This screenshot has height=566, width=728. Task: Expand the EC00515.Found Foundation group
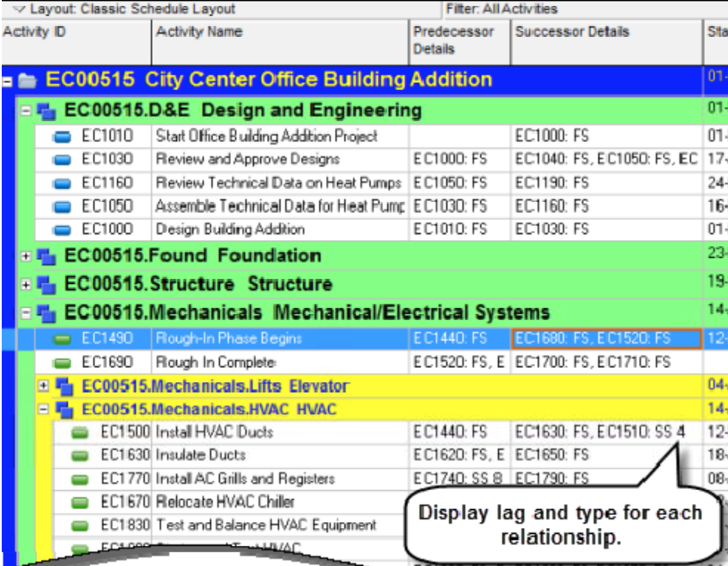click(x=26, y=256)
